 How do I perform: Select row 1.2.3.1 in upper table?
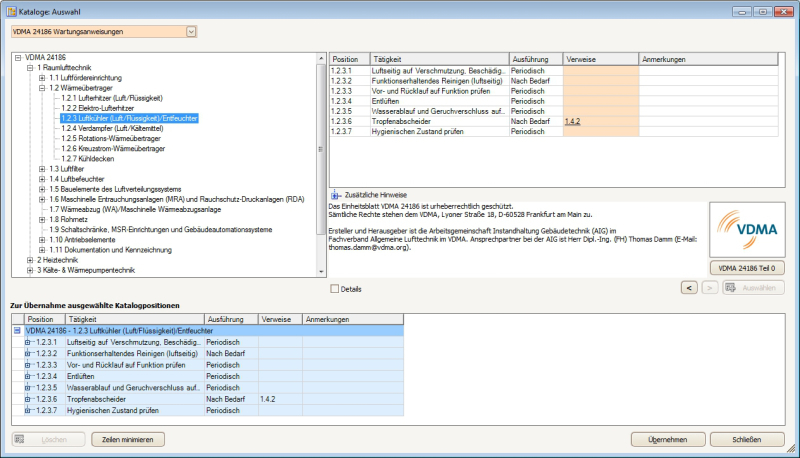[554, 71]
